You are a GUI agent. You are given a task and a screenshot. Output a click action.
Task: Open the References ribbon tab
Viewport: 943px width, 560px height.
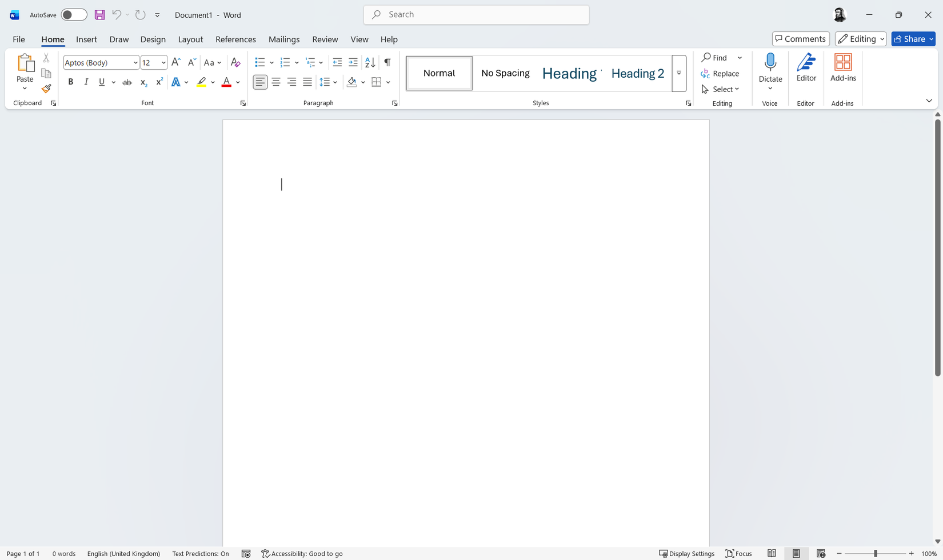pyautogui.click(x=235, y=39)
